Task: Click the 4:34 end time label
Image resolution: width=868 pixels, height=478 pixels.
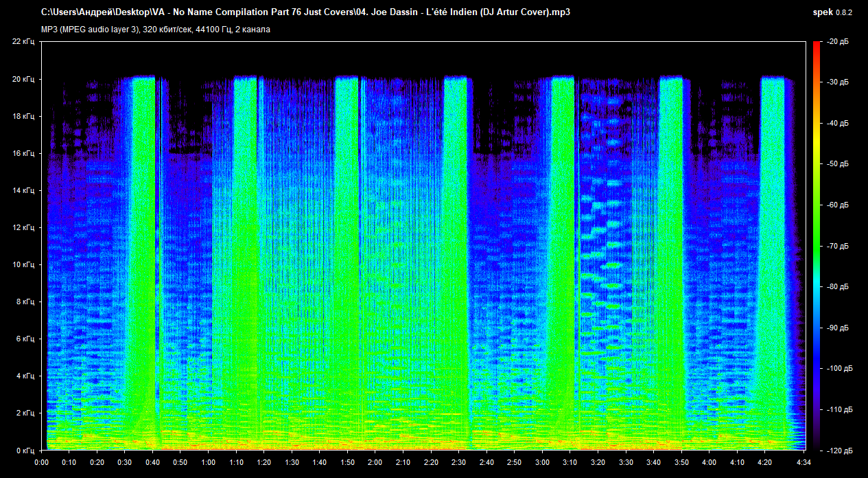Action: click(804, 462)
